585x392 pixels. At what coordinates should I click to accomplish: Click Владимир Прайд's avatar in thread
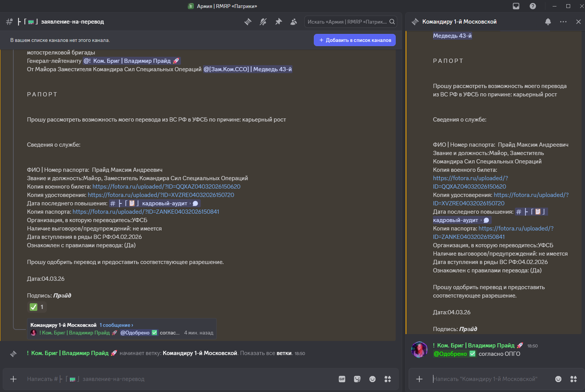[419, 350]
